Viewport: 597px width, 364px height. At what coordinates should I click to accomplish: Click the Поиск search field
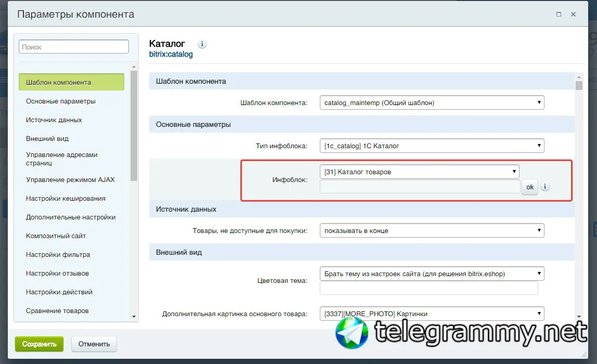point(74,47)
